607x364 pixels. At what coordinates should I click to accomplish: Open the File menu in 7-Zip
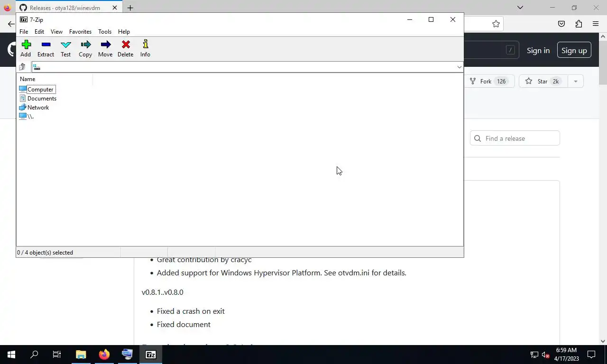coord(24,32)
